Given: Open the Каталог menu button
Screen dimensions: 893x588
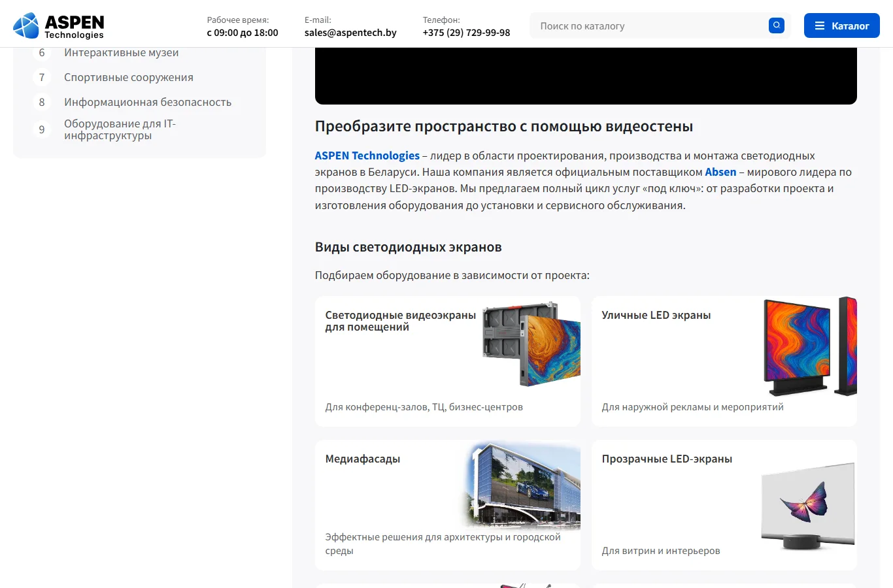Looking at the screenshot, I should [x=842, y=25].
